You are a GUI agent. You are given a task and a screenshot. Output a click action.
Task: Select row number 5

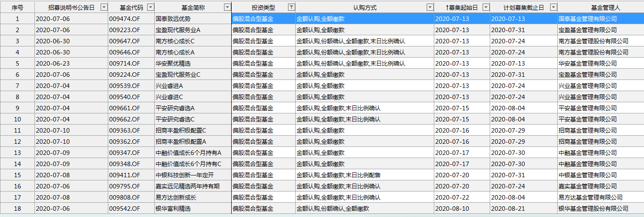click(17, 63)
